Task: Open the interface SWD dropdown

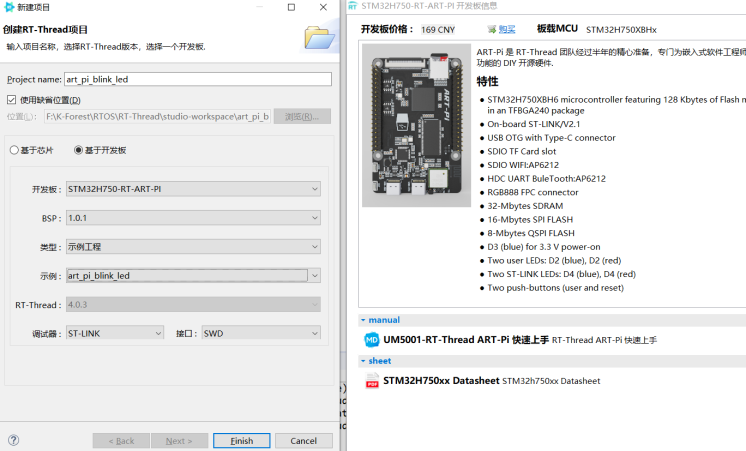Action: (x=261, y=333)
